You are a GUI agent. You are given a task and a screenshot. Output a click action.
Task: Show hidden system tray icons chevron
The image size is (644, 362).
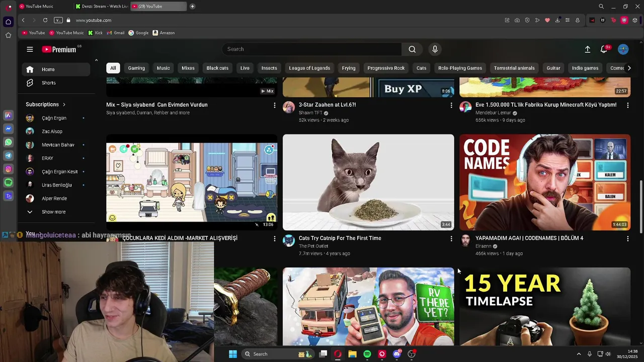click(579, 354)
